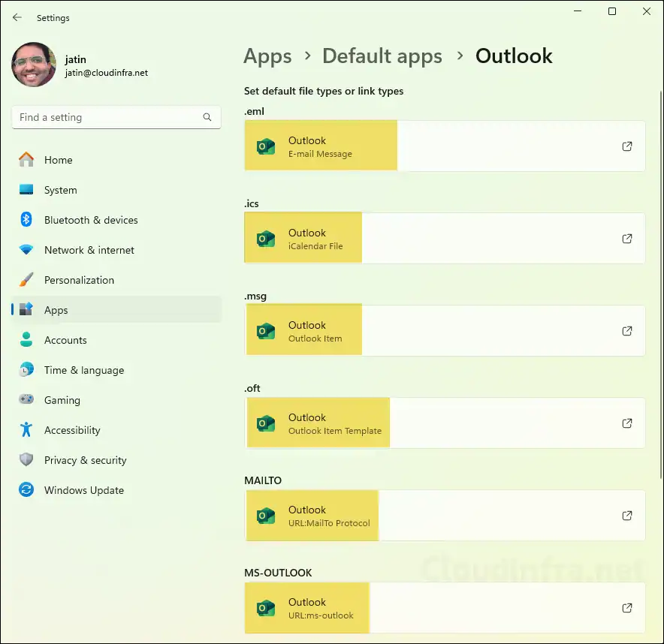This screenshot has height=644, width=664.
Task: Click Outlook iCalendar File default
Action: pos(445,238)
